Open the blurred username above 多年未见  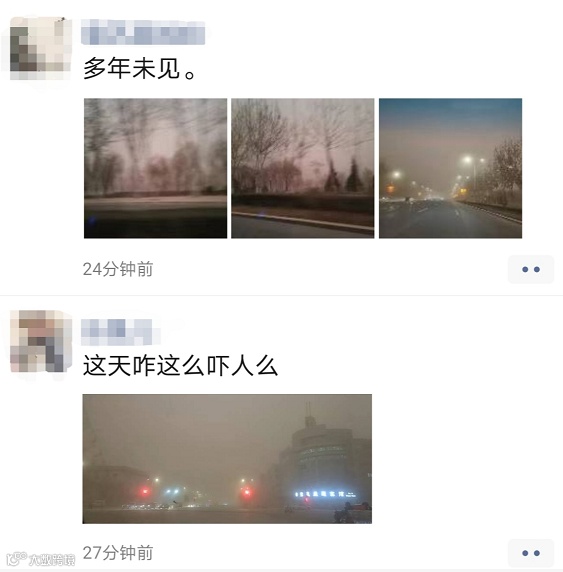tap(143, 32)
